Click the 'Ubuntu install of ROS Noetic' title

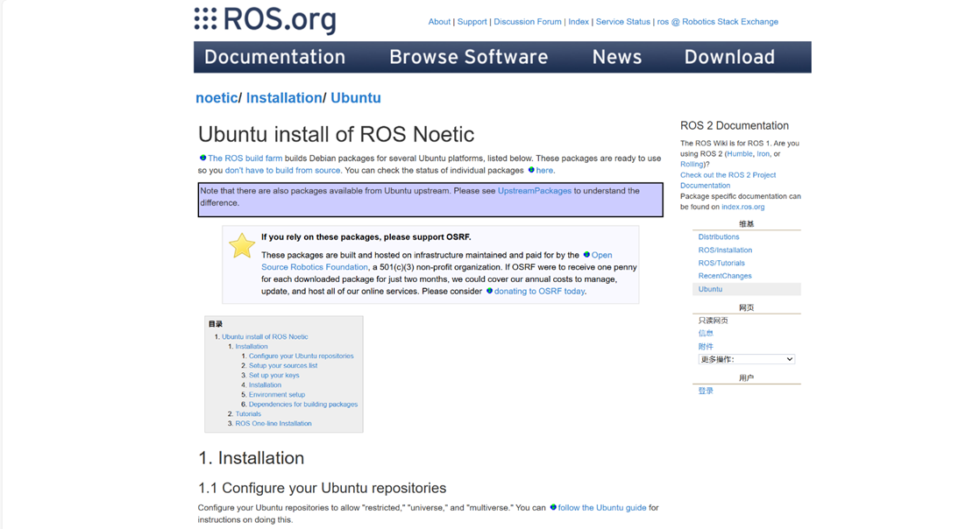click(x=337, y=134)
